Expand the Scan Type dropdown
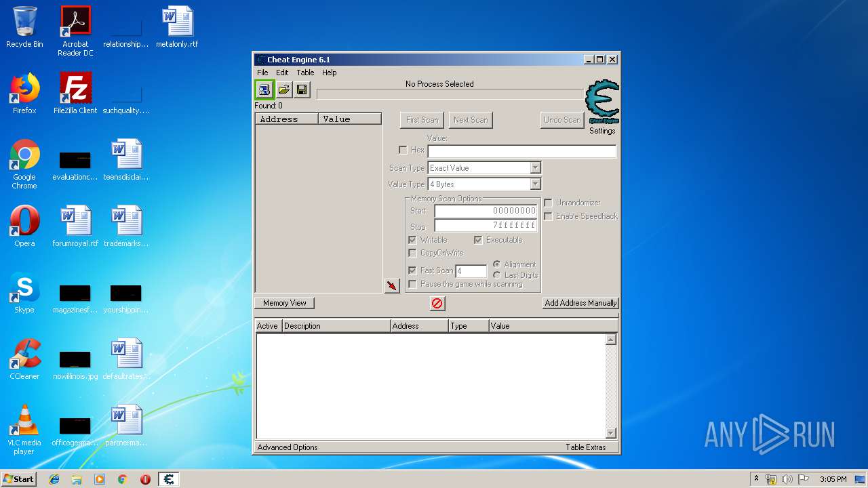The image size is (868, 488). (x=535, y=168)
